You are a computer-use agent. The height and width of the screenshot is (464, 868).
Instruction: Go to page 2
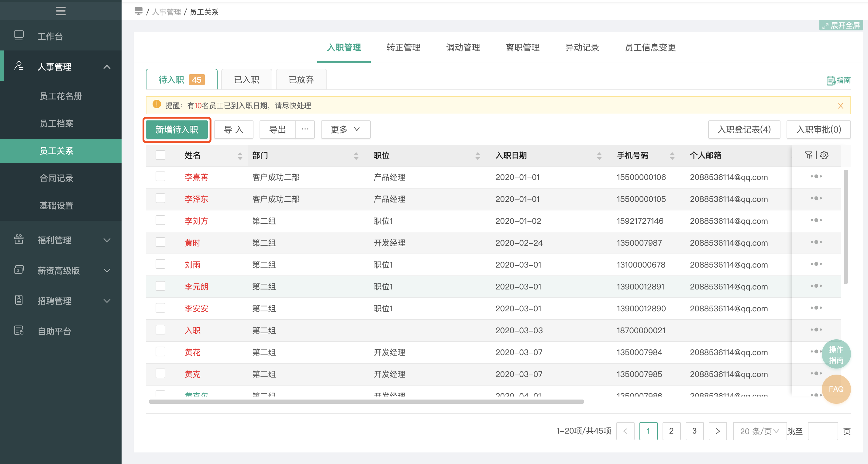671,431
